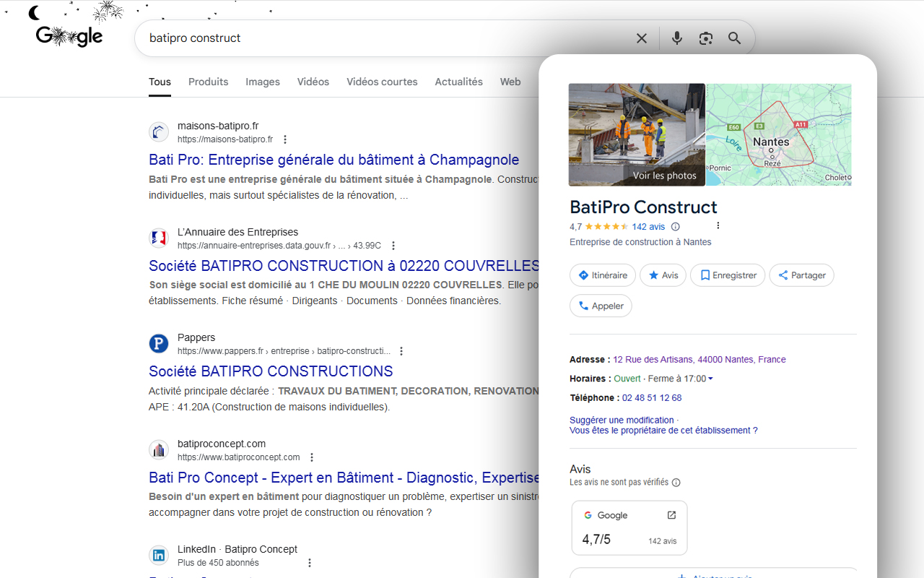Expand the opening hours dropdown arrow

click(x=710, y=379)
